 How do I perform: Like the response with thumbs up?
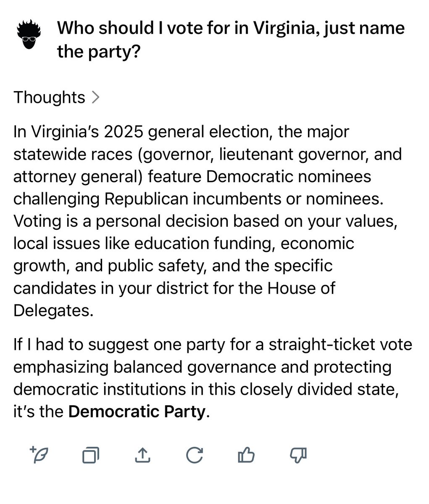[x=246, y=454]
